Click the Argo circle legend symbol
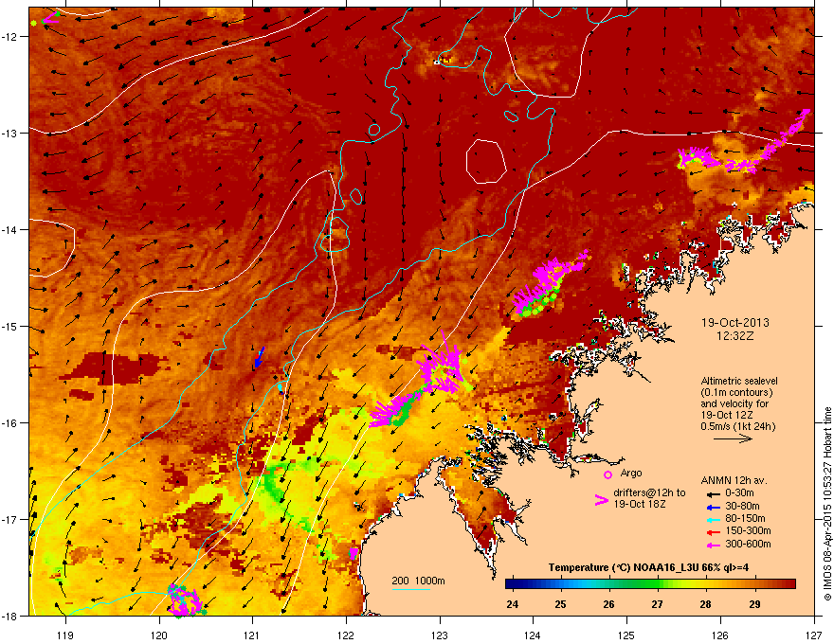This screenshot has width=834, height=644. point(607,474)
